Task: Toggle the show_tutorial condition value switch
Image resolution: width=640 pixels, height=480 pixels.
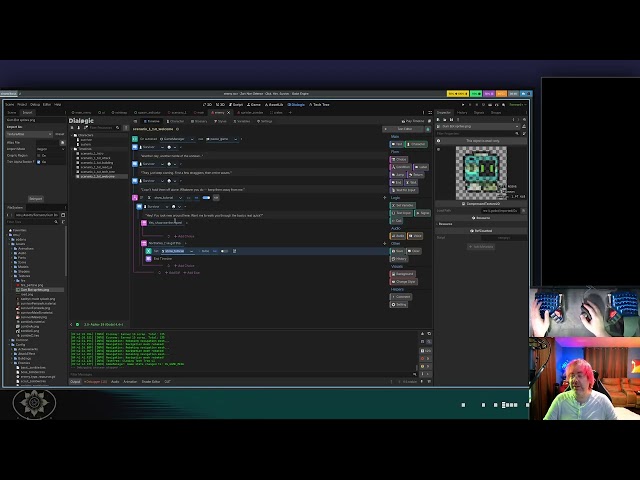Action: (x=206, y=198)
